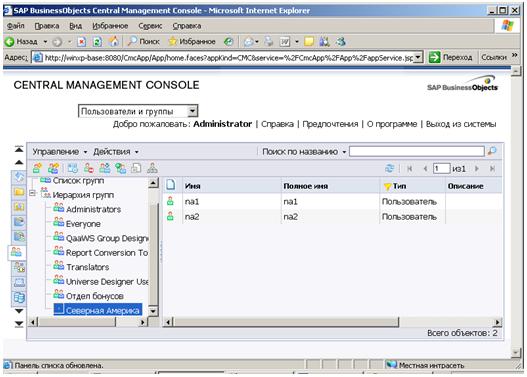Screen dimensions: 527x377
Task: Open the Управление dropdown menu
Action: 59,152
